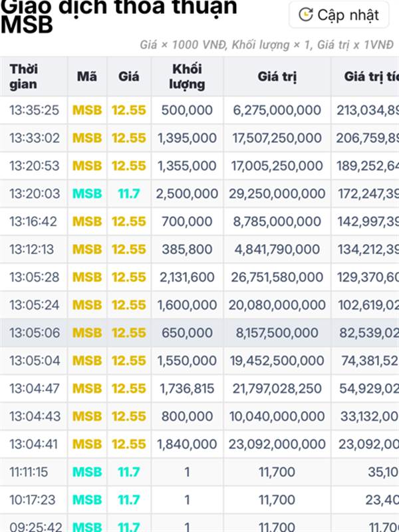Image resolution: width=399 pixels, height=532 pixels.
Task: Click the Giá trị column header
Action: coord(277,76)
